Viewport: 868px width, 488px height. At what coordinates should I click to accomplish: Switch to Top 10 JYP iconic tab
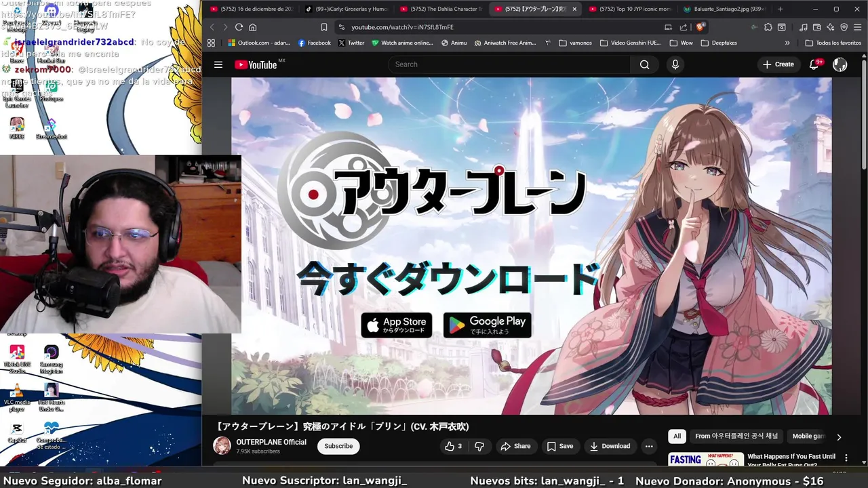(631, 9)
